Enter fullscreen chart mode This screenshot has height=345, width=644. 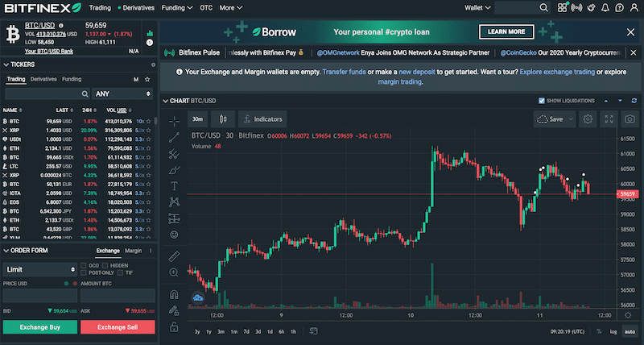point(609,119)
